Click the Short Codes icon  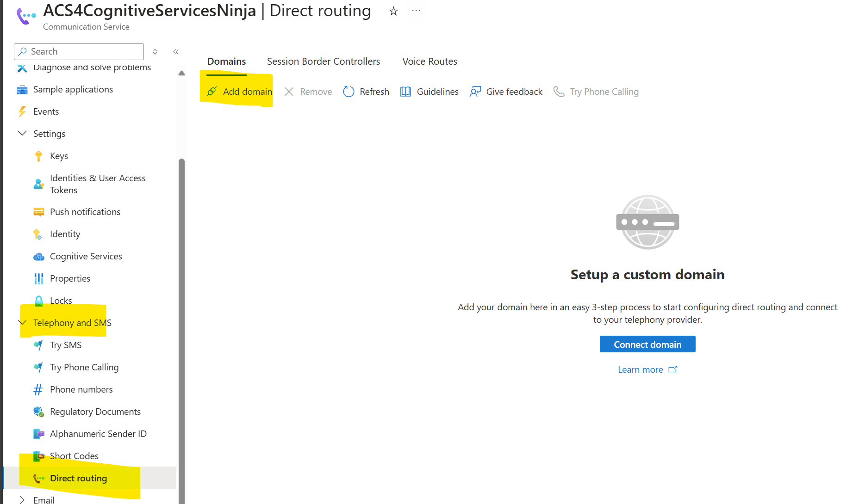[39, 456]
